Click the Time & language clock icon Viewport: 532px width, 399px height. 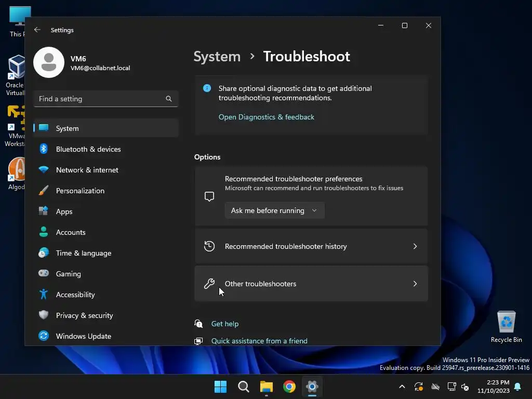pos(44,253)
